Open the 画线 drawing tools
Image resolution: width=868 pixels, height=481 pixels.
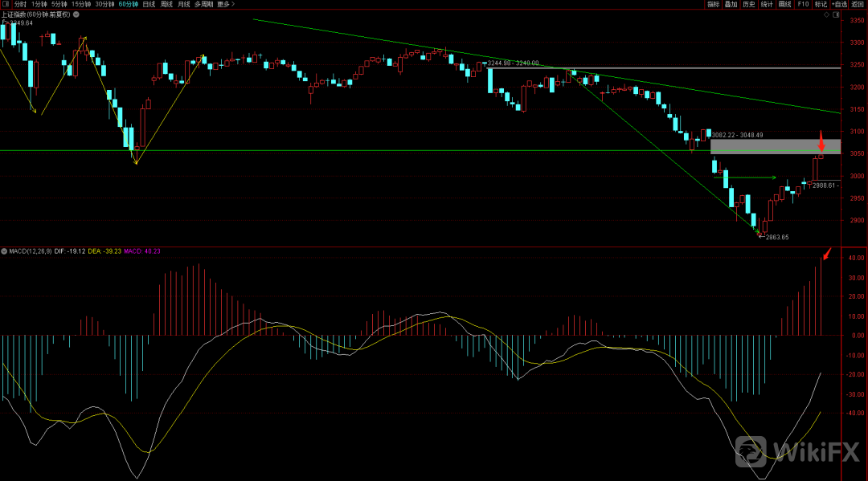click(x=785, y=4)
